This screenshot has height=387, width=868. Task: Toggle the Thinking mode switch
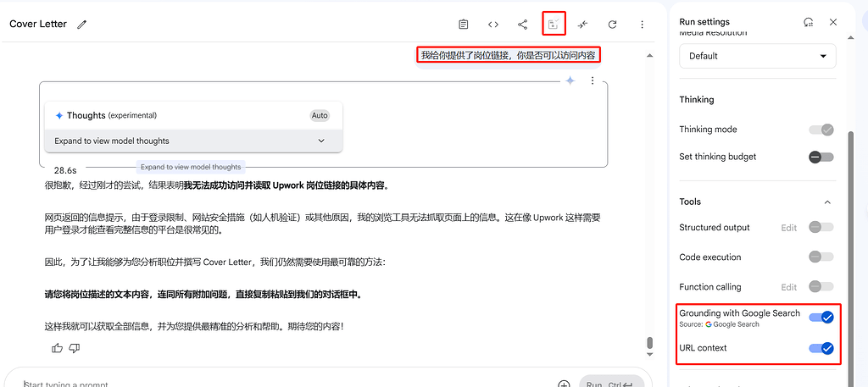[821, 130]
